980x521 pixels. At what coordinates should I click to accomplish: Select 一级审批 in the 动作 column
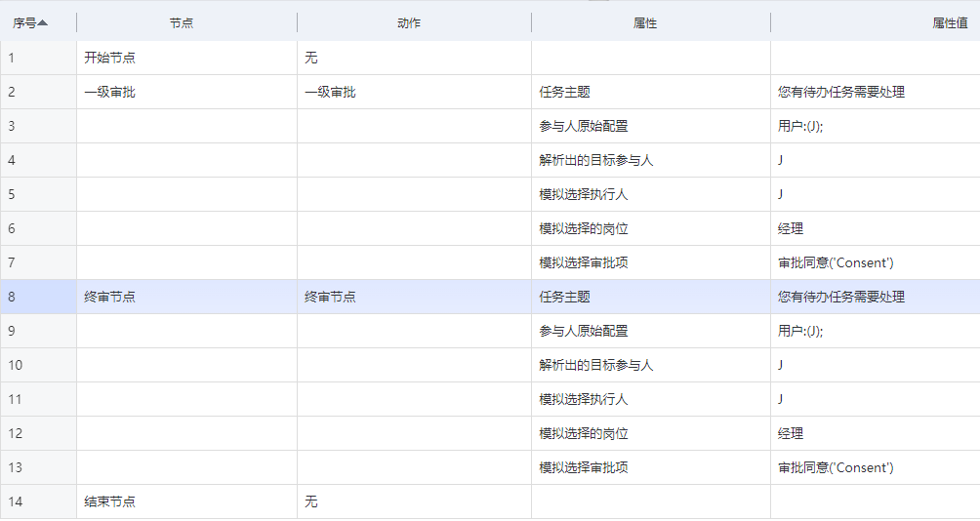click(330, 93)
